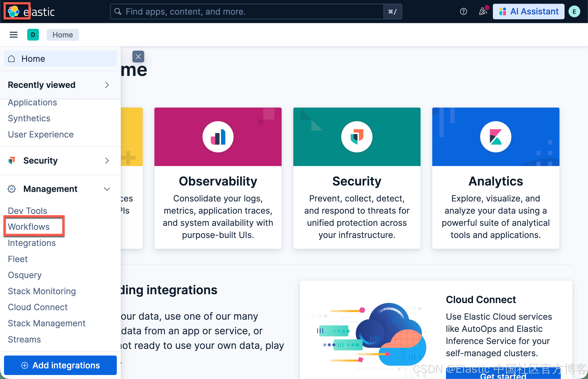The height and width of the screenshot is (379, 588).
Task: Toggle the hamburger navigation menu
Action: coord(13,35)
